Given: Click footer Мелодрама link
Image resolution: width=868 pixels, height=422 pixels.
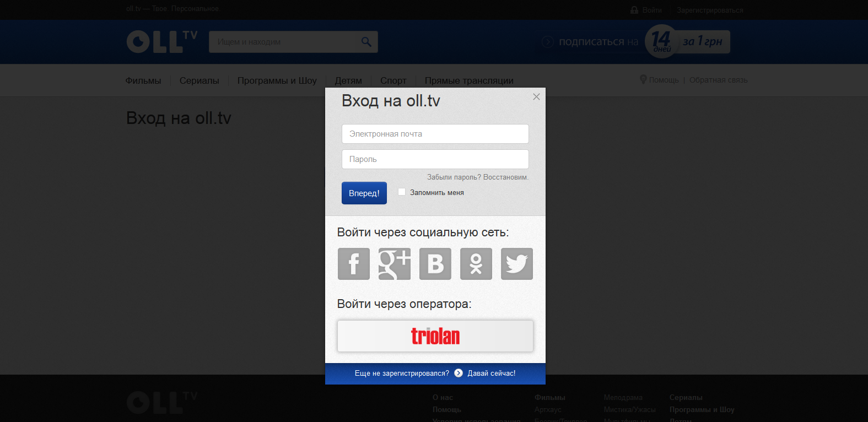Looking at the screenshot, I should pyautogui.click(x=623, y=397).
